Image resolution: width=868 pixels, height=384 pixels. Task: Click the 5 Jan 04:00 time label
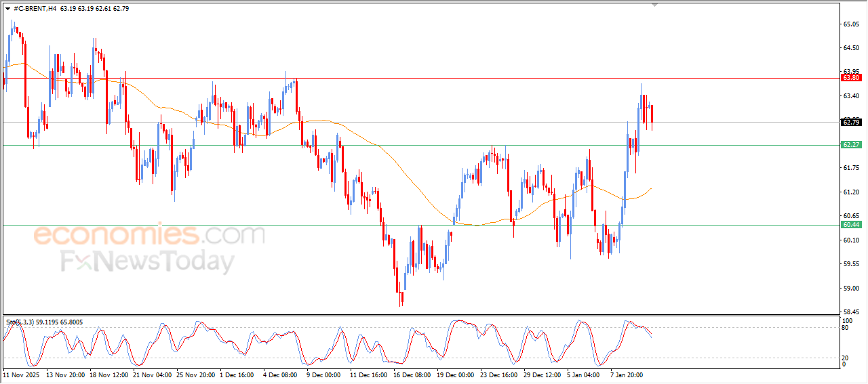coord(584,374)
